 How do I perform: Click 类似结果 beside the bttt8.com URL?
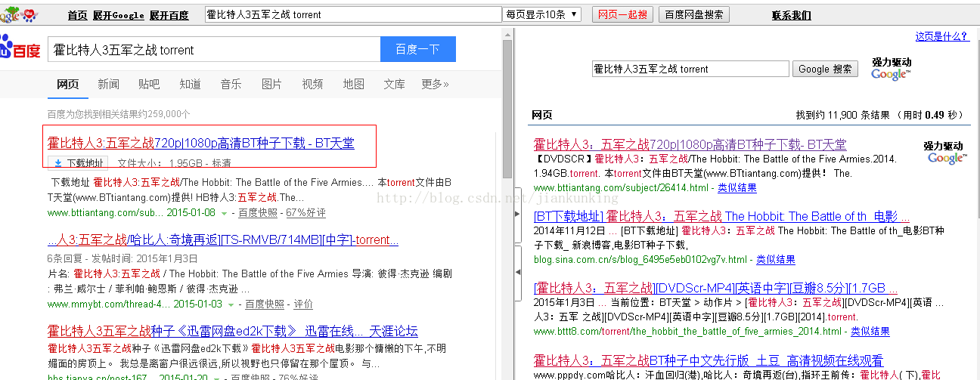870,331
